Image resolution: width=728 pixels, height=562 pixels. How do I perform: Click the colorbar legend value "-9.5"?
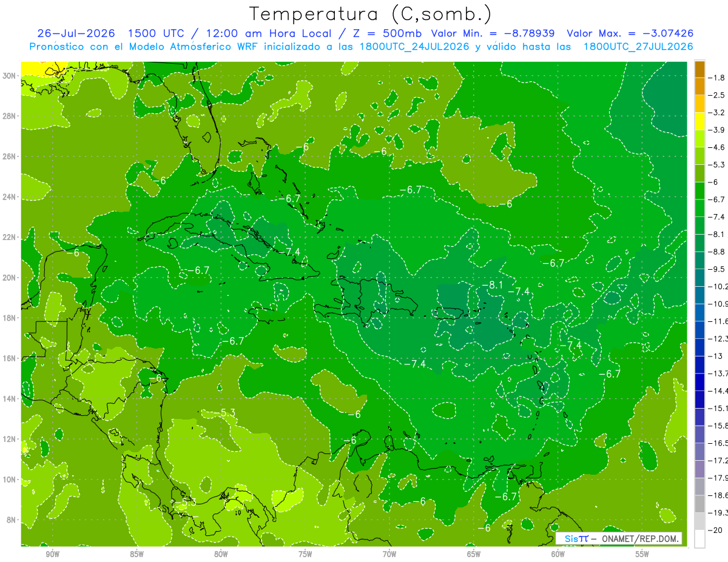point(717,269)
